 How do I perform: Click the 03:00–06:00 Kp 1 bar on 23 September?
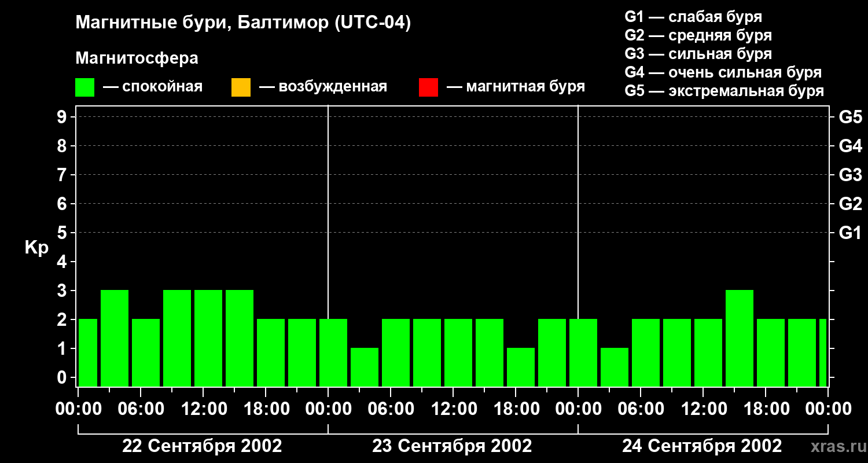tap(365, 367)
